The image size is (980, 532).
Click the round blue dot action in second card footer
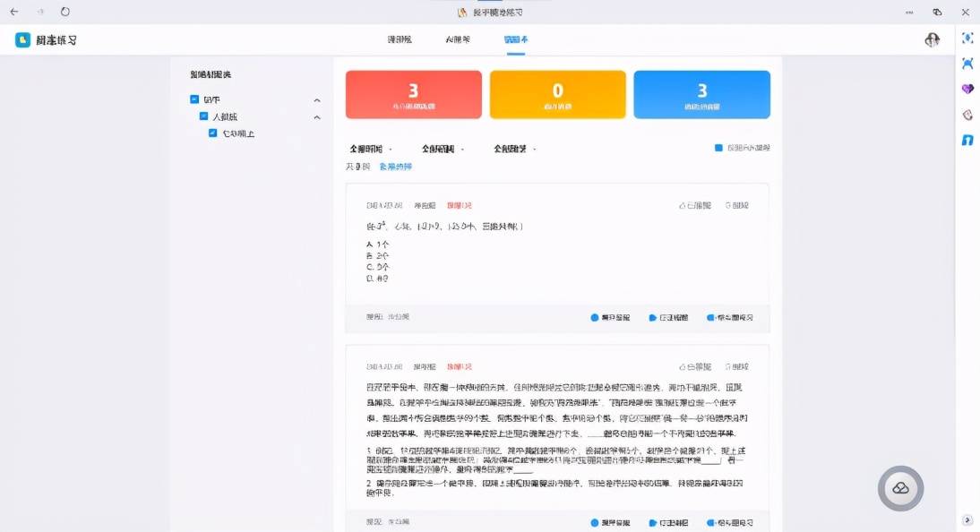click(x=610, y=523)
